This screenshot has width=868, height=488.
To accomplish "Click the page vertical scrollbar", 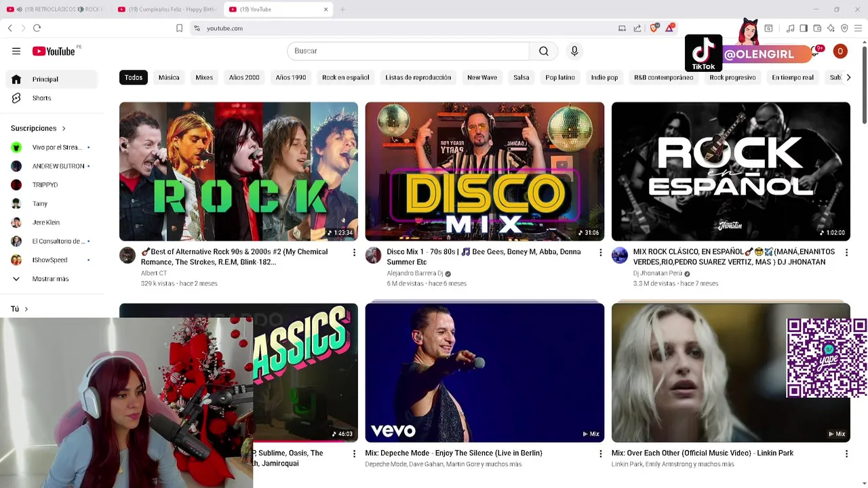I will point(864,84).
